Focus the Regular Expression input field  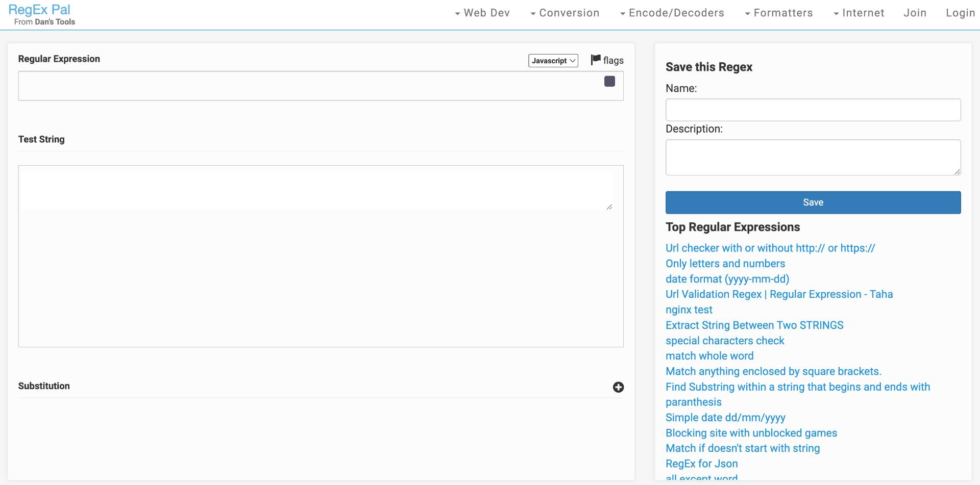pos(306,86)
